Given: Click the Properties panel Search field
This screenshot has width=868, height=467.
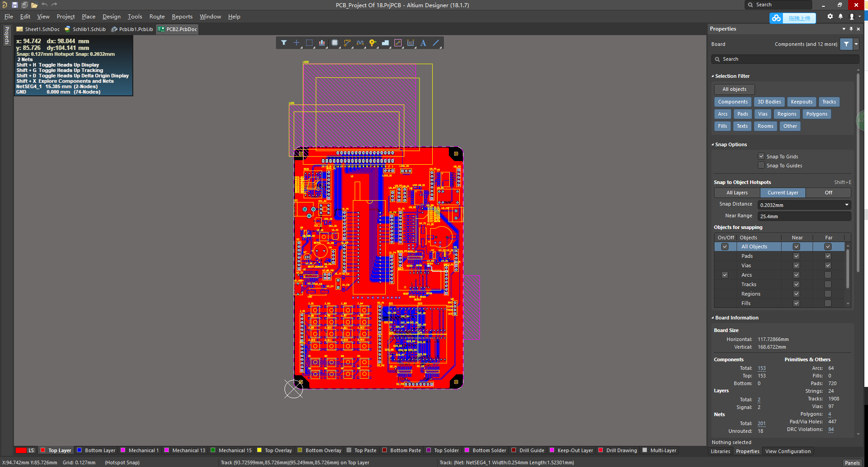Looking at the screenshot, I should pos(785,59).
